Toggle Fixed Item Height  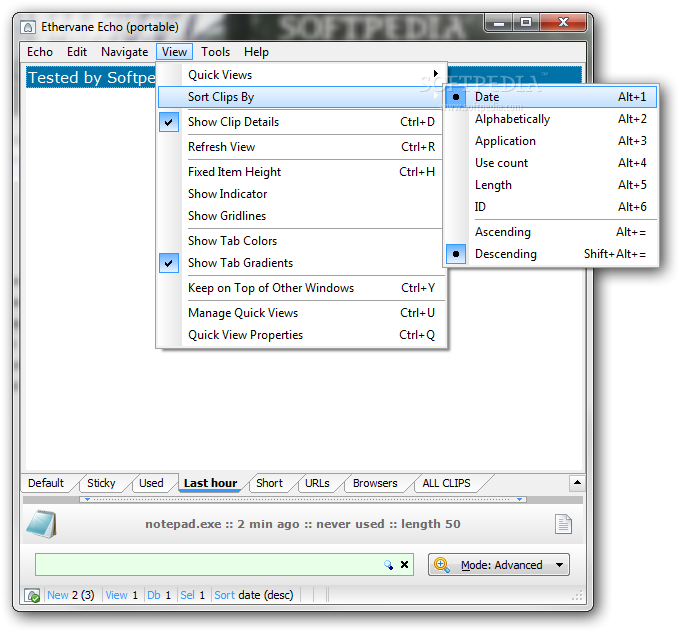point(300,172)
